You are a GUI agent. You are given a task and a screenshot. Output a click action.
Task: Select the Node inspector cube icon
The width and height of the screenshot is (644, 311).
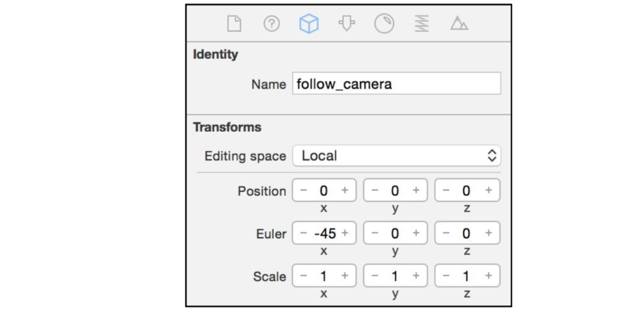click(309, 24)
